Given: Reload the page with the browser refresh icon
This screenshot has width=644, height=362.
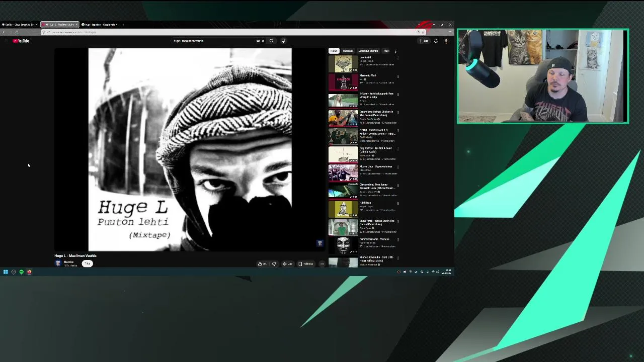Looking at the screenshot, I should (17, 32).
